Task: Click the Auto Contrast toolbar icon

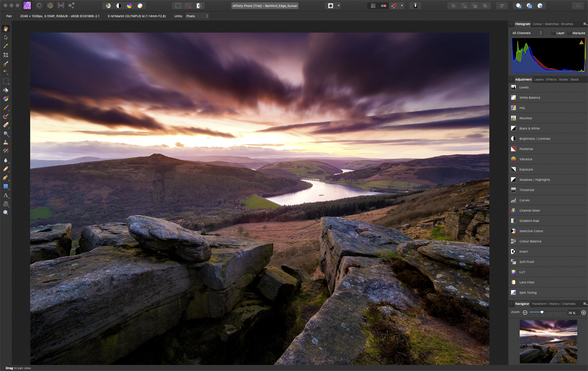Action: [x=119, y=6]
